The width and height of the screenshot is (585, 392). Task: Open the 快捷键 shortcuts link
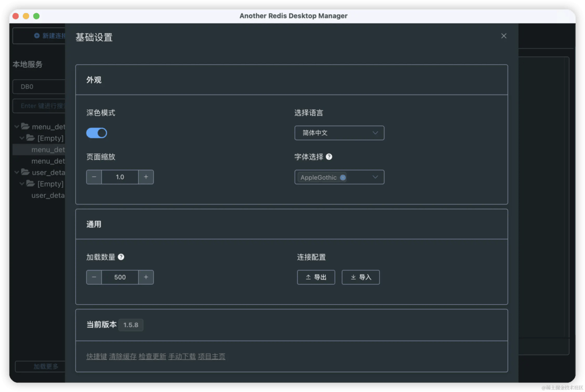[97, 357]
